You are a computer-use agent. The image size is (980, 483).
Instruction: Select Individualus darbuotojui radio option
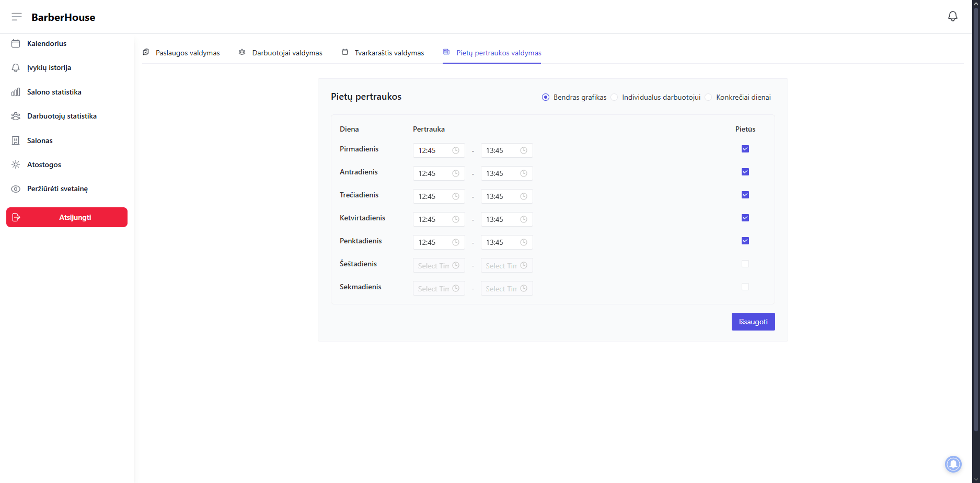[x=614, y=97]
